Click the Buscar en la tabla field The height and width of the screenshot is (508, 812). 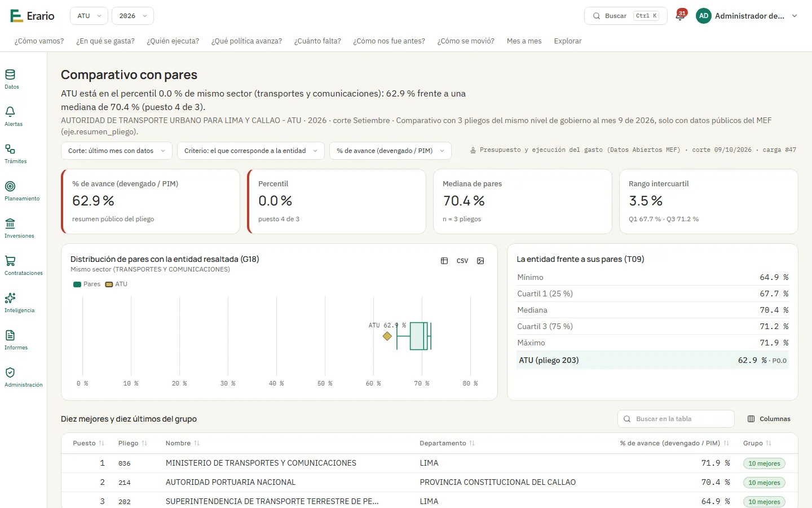pos(676,419)
